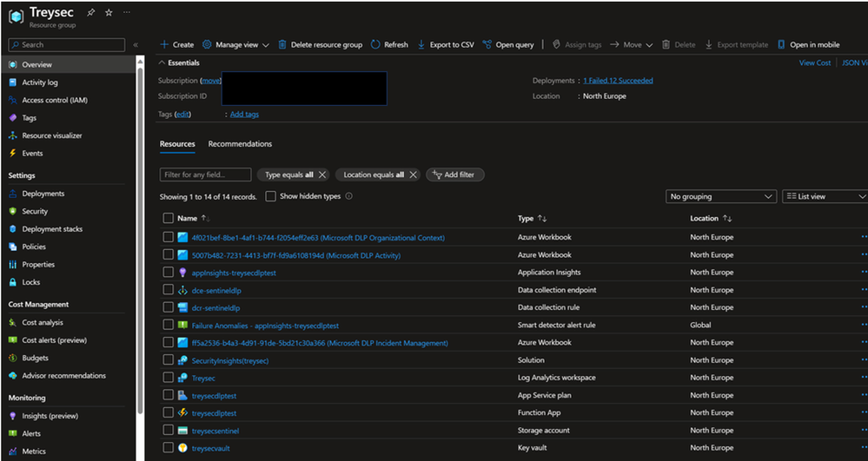Image resolution: width=868 pixels, height=461 pixels.
Task: Click the Add tags link
Action: click(244, 114)
